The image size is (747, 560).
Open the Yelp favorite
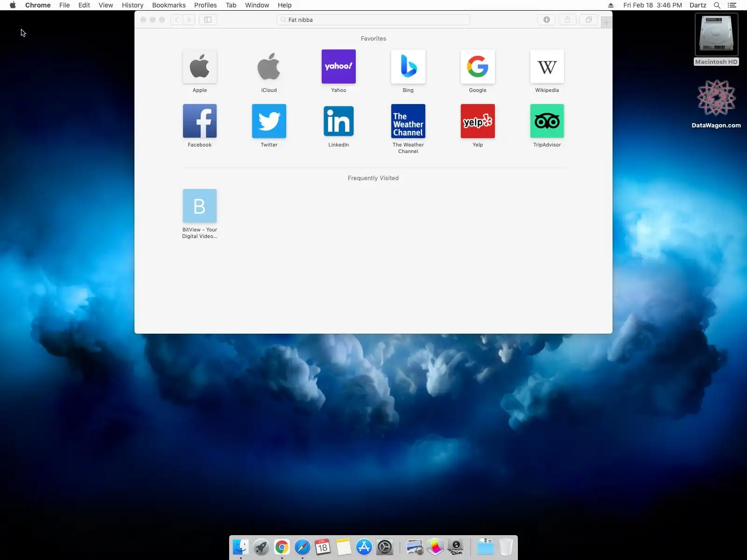(x=478, y=121)
